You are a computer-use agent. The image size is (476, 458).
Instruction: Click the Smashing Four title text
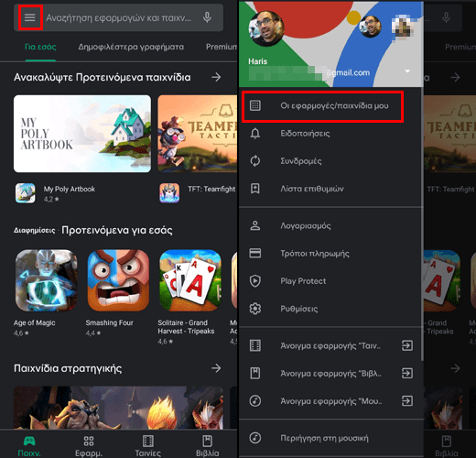tap(110, 322)
